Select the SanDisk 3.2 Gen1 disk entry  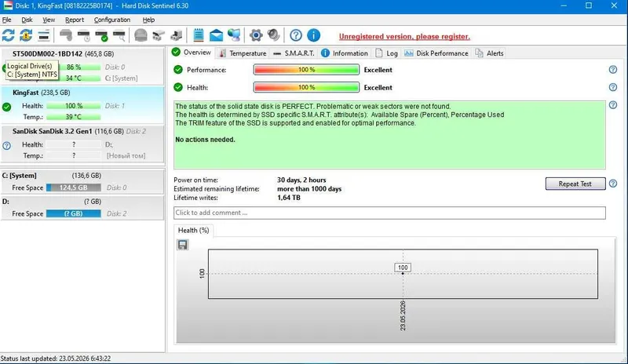82,144
